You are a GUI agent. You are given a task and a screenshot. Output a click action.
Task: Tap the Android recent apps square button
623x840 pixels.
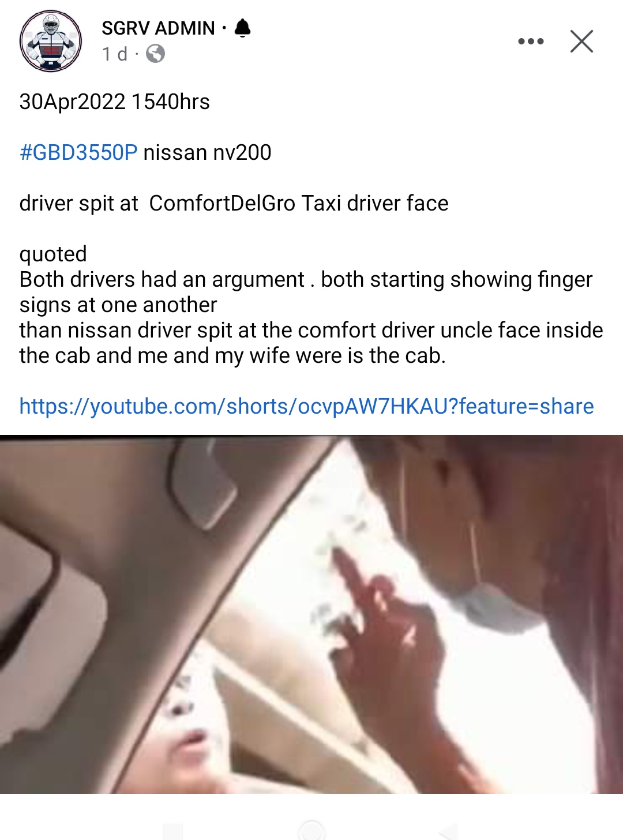click(173, 831)
